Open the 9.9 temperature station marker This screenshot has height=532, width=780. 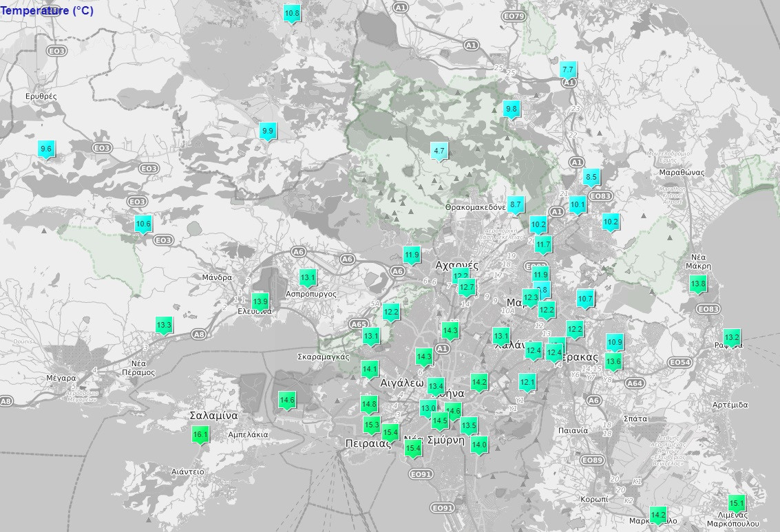coord(268,131)
